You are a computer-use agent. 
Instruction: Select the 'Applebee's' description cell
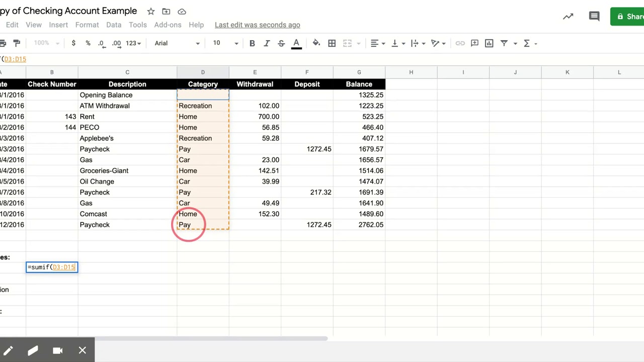[x=127, y=138]
